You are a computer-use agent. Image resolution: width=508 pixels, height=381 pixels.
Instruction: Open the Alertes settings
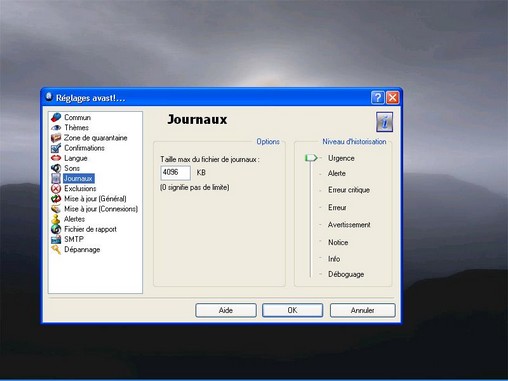[74, 219]
